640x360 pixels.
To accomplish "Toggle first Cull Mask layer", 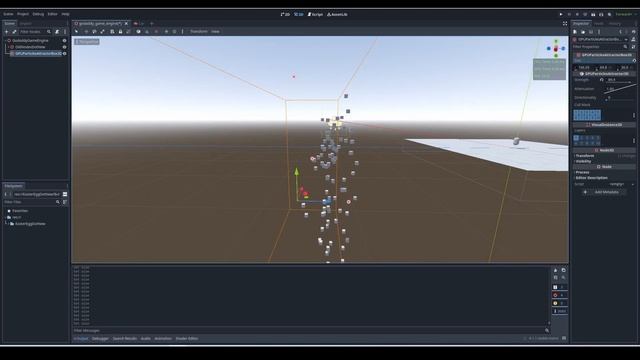I will point(576,112).
